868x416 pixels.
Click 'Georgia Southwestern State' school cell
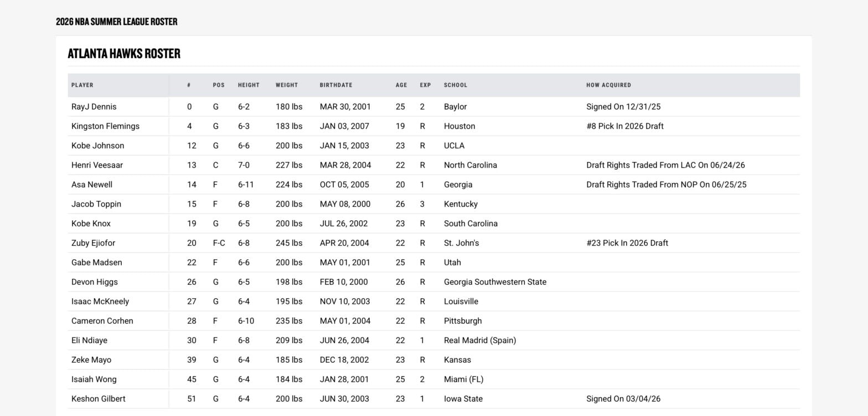tap(495, 282)
